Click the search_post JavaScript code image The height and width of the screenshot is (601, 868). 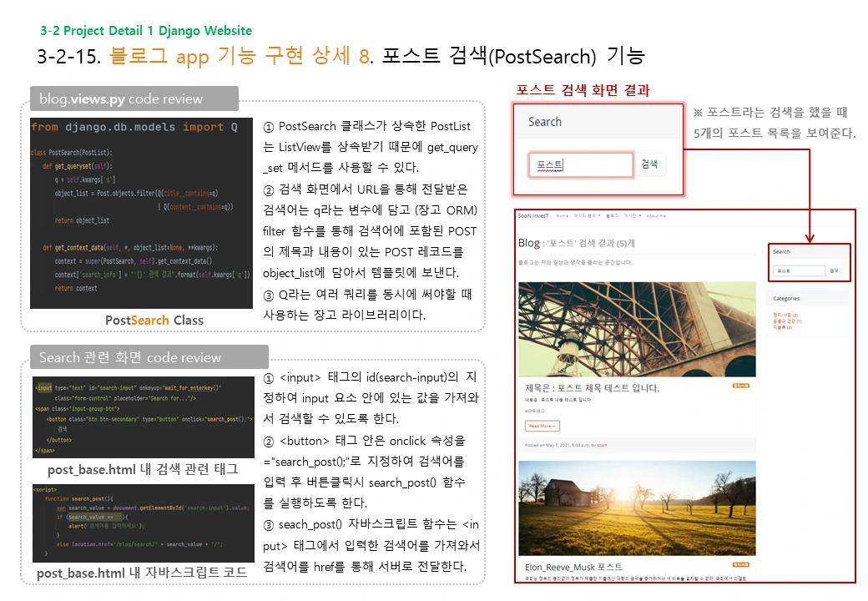point(144,523)
